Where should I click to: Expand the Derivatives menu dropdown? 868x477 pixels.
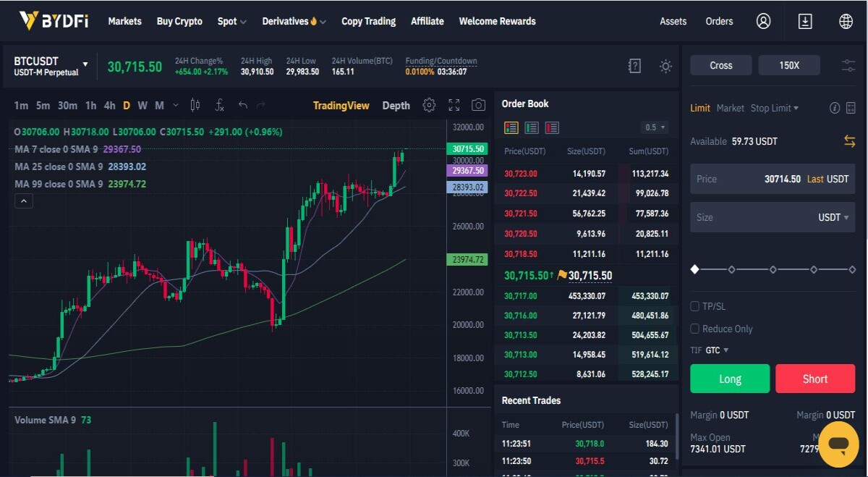(294, 21)
